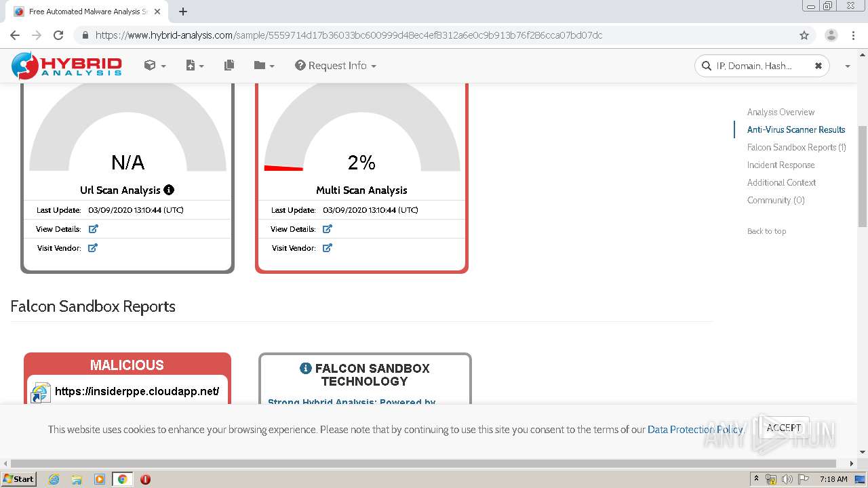Launch Internet Explorer from the taskbar
This screenshot has height=488, width=868.
point(54,479)
